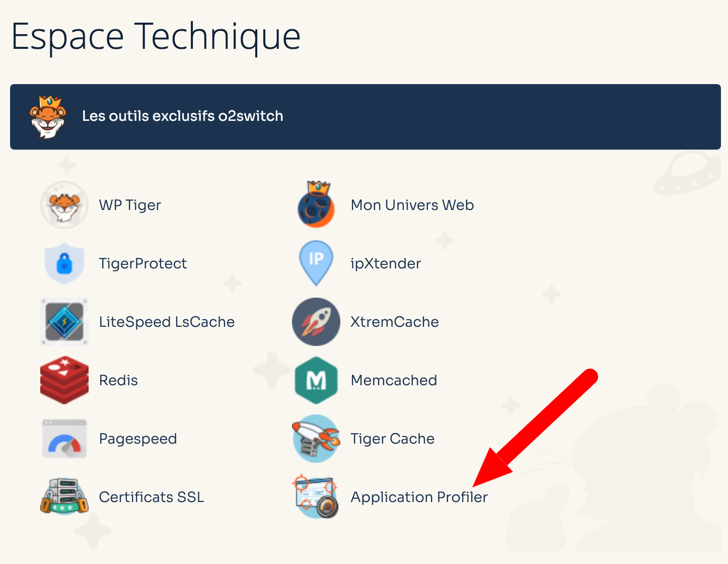Screen dimensions: 728x564
Task: Open the Mon Univers Web planet icon
Action: click(316, 205)
